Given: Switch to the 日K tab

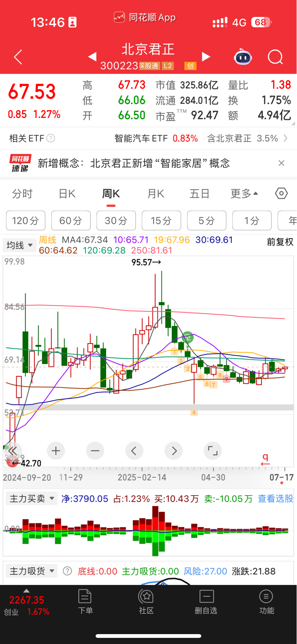Looking at the screenshot, I should [67, 193].
